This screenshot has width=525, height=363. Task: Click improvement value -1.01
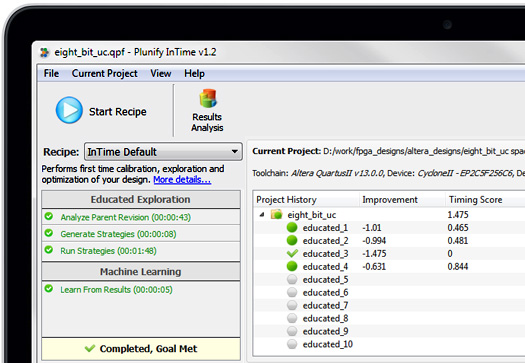372,228
